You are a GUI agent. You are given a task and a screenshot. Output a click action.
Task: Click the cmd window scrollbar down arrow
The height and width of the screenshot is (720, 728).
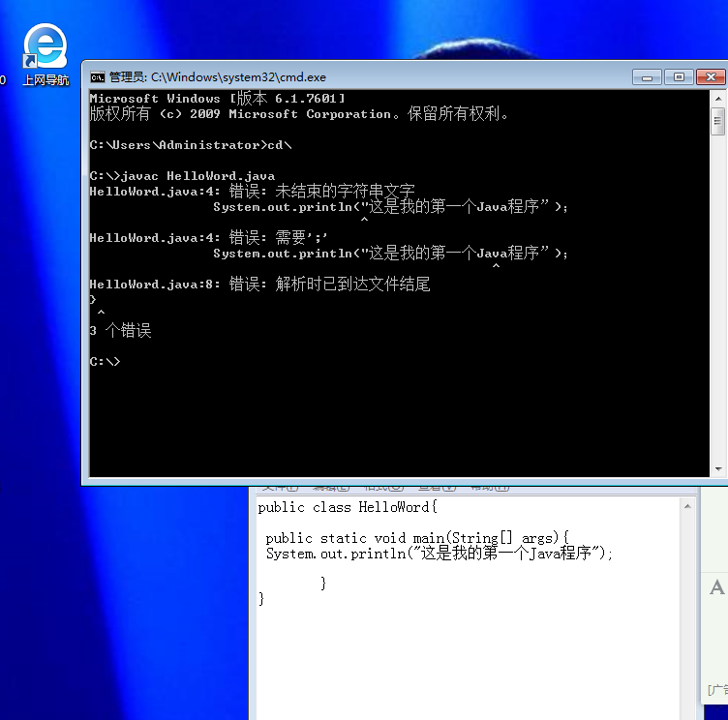click(717, 468)
